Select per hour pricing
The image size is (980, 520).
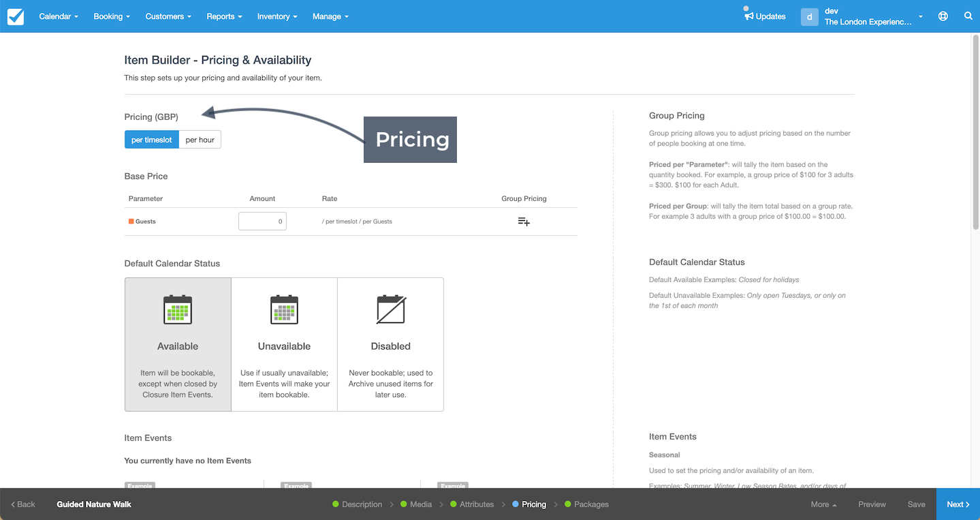[200, 140]
